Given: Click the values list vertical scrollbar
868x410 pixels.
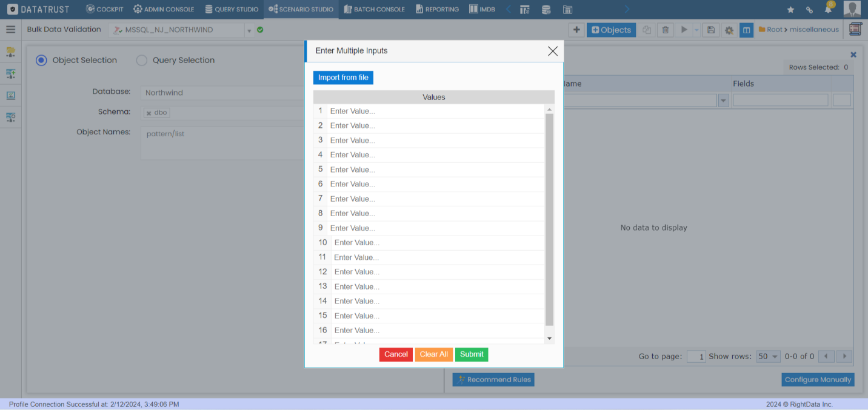Looking at the screenshot, I should [549, 218].
